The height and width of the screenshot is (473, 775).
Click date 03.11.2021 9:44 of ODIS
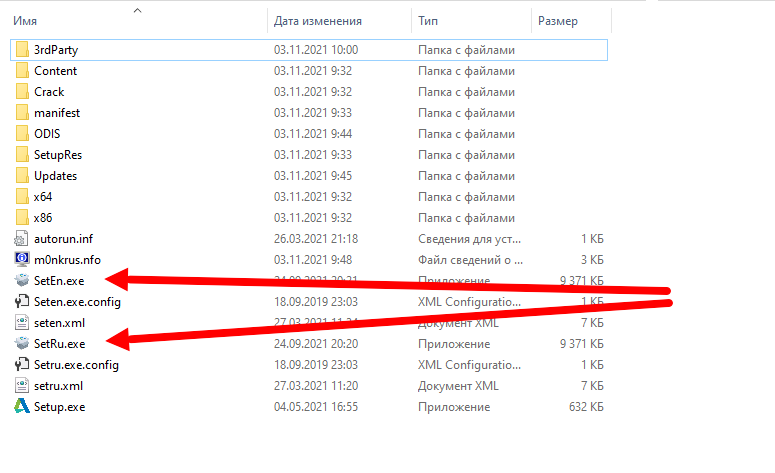tap(313, 134)
